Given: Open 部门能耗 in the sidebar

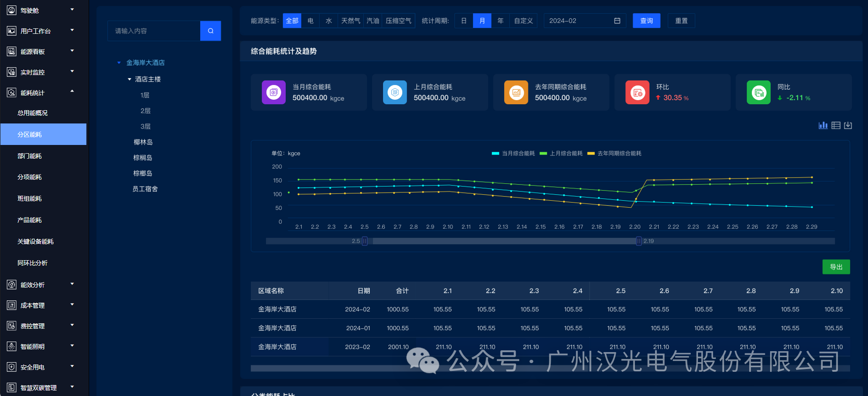Looking at the screenshot, I should [30, 156].
